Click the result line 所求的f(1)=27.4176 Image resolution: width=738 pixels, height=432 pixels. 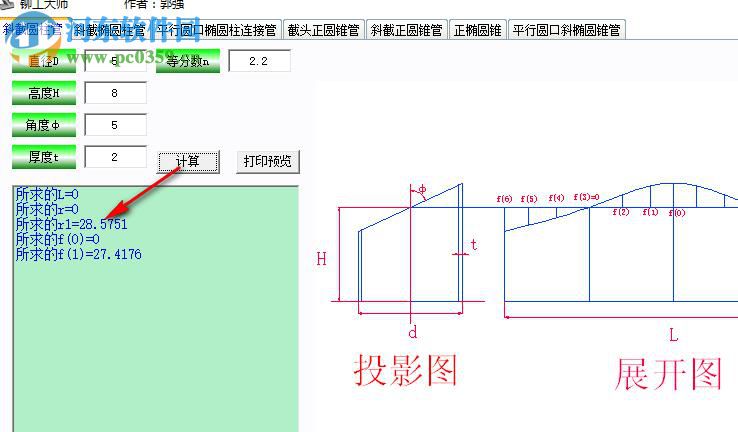[x=79, y=254]
